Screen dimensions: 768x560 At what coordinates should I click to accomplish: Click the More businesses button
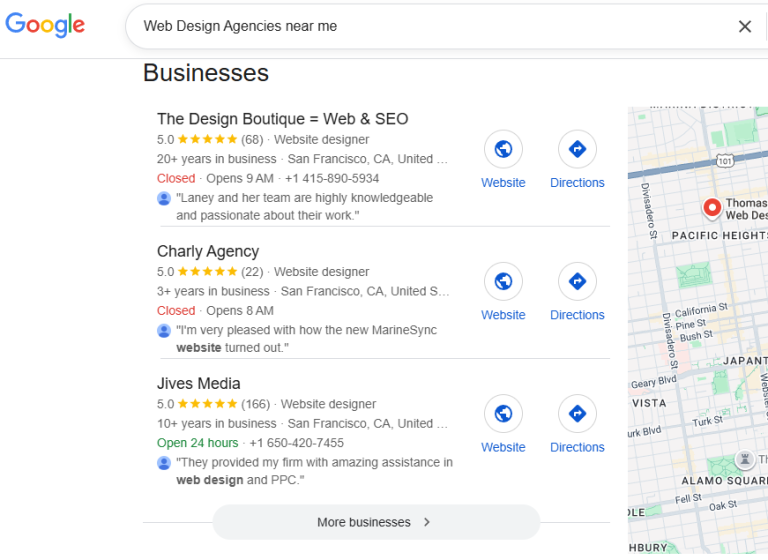coord(376,522)
